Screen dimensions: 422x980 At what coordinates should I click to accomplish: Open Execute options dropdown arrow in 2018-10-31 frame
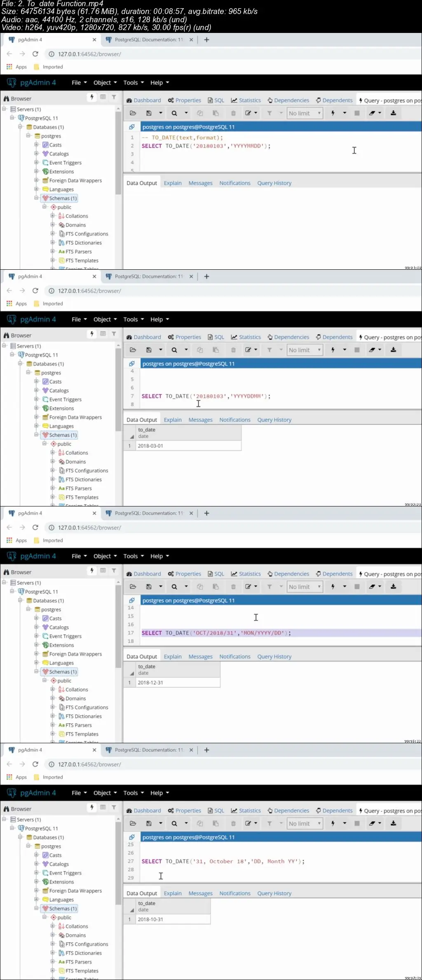(x=345, y=824)
